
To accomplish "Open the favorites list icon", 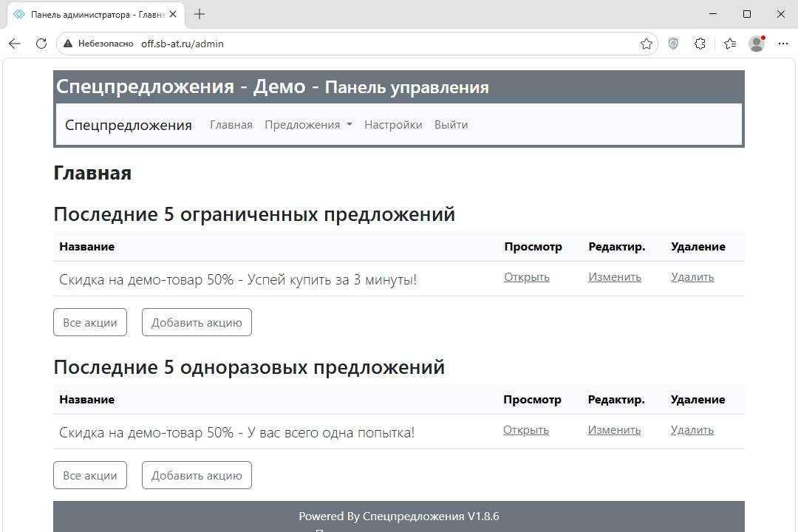I will tap(730, 44).
